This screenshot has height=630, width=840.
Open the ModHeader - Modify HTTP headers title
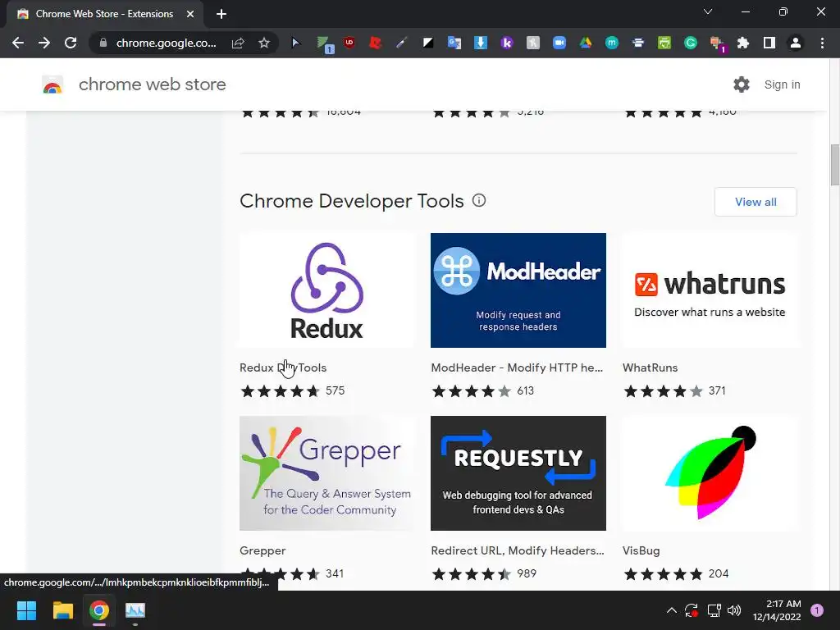[517, 367]
